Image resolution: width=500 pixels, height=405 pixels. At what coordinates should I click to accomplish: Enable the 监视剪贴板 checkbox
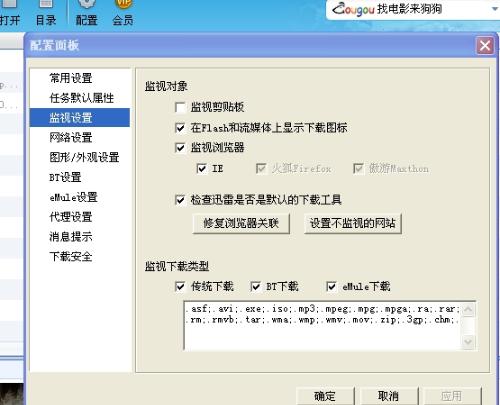(x=180, y=107)
